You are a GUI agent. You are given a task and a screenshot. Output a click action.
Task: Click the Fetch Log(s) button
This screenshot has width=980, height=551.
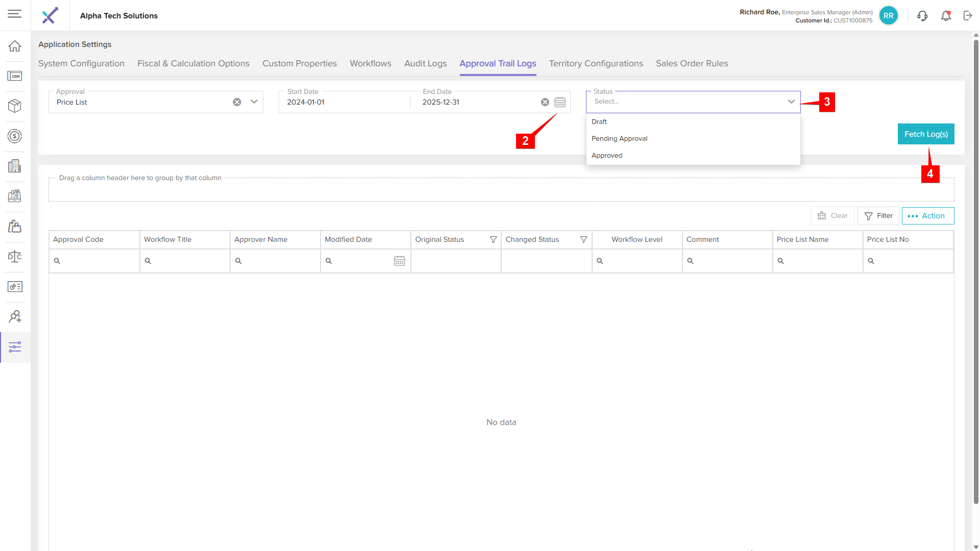(x=925, y=134)
